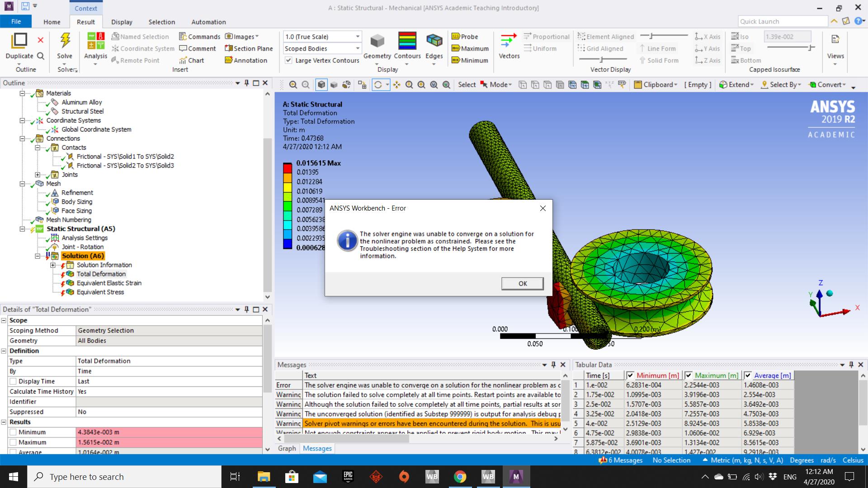Click the 6 Messages status bar entry
The image size is (868, 488).
pyautogui.click(x=620, y=460)
